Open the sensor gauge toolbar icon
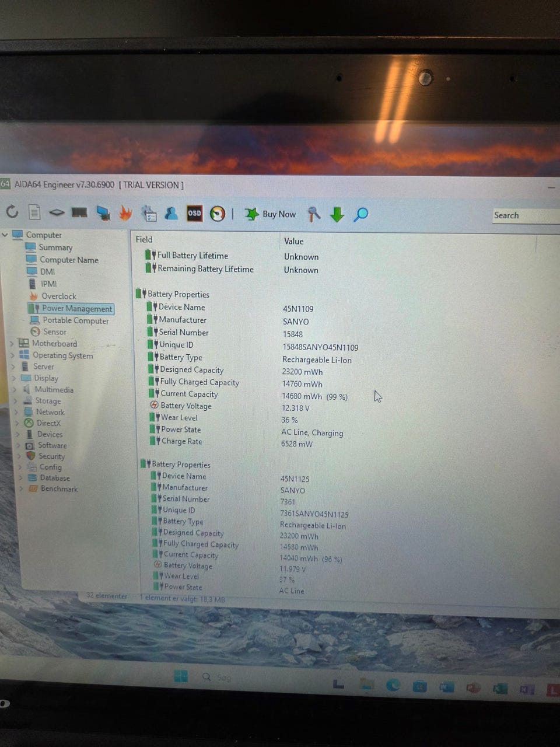 (218, 214)
